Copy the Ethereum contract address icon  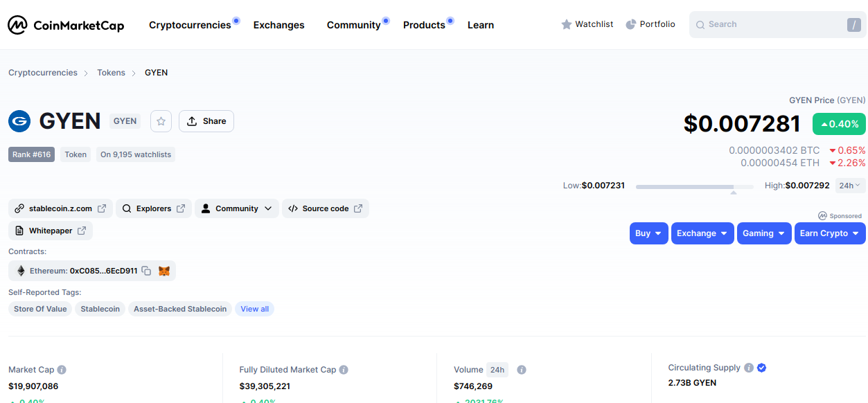pyautogui.click(x=146, y=271)
